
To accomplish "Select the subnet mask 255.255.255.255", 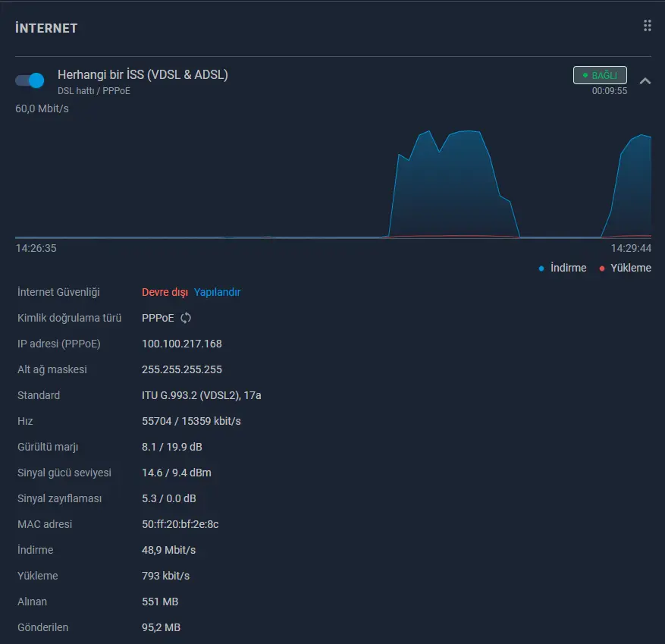I will point(182,369).
